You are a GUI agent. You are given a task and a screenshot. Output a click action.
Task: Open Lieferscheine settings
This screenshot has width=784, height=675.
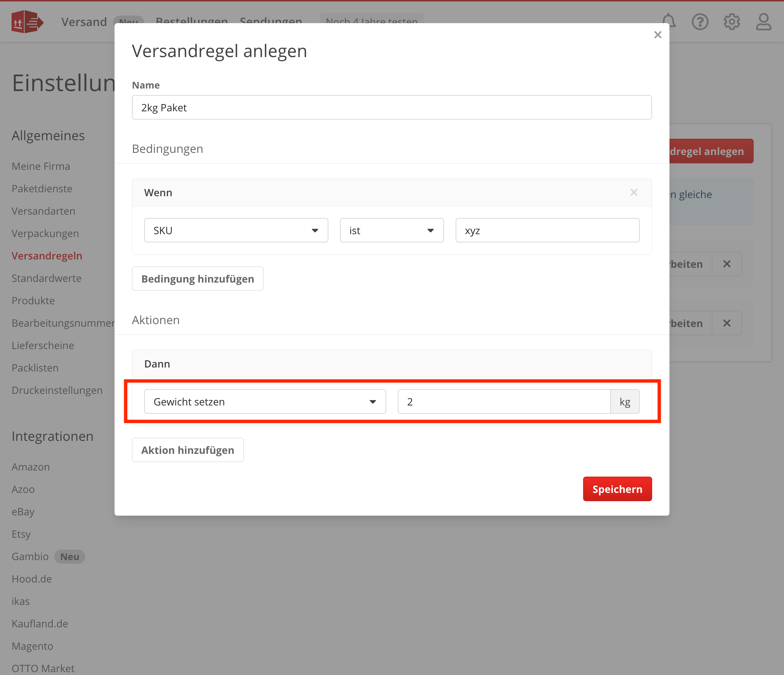click(x=43, y=345)
